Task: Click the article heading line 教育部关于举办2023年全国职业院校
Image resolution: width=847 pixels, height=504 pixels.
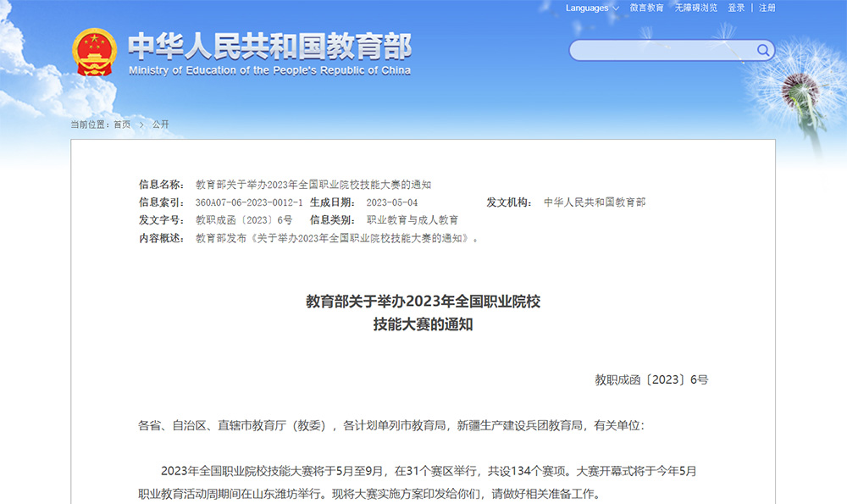Action: coord(423,302)
